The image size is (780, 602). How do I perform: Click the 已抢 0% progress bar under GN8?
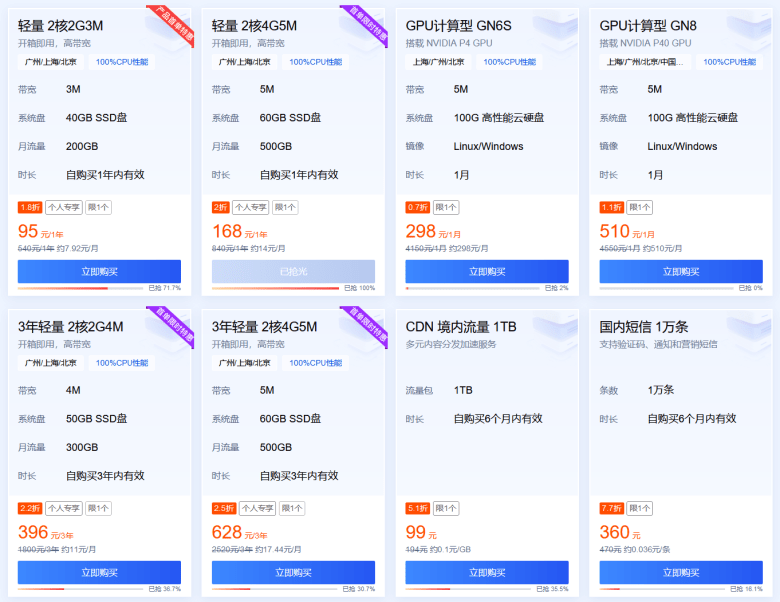pos(667,288)
